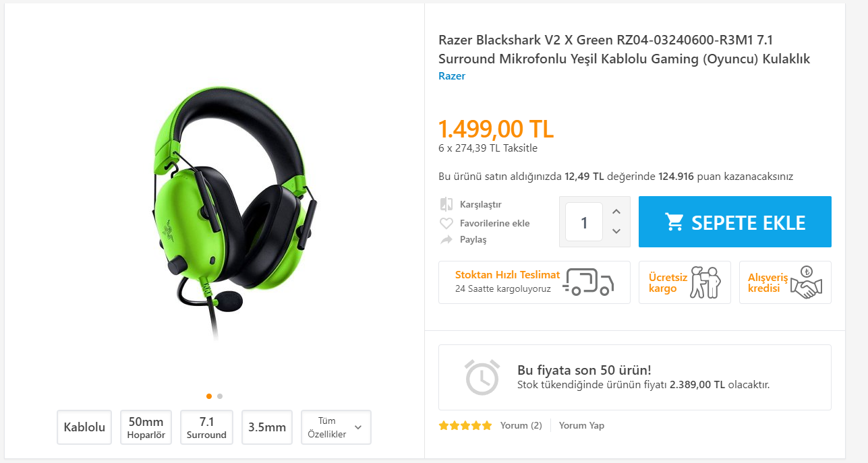The image size is (868, 463).
Task: Click the five-star rating icons
Action: pos(465,426)
